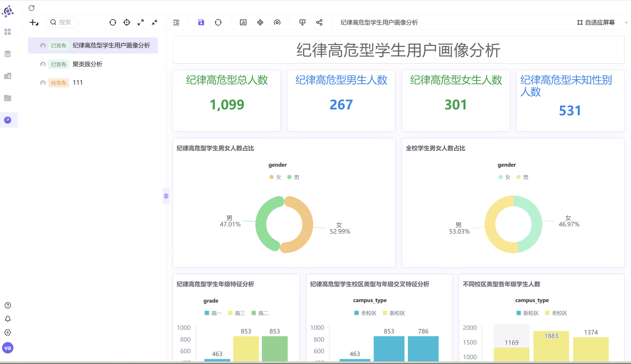The image size is (631, 364).
Task: Select the 111 dashboard in tree
Action: [x=78, y=83]
